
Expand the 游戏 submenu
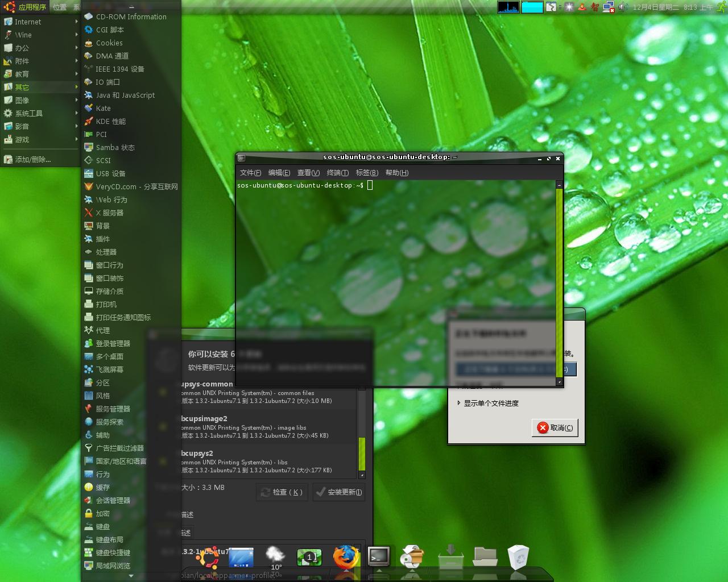coord(40,139)
